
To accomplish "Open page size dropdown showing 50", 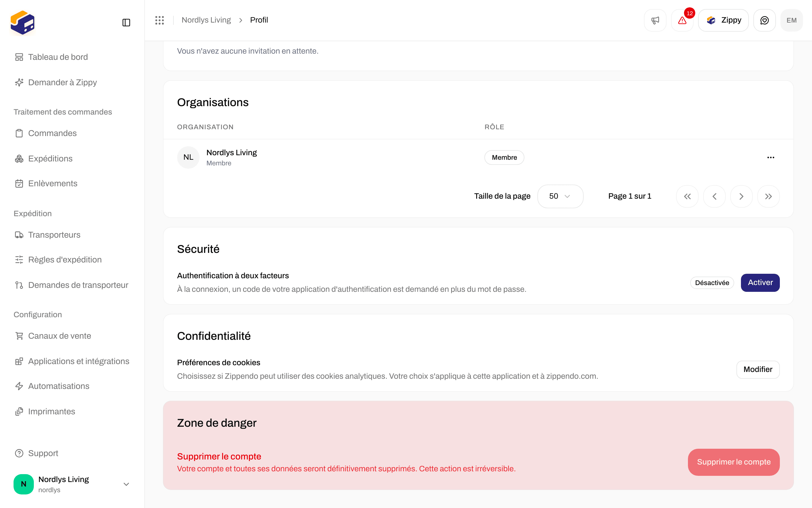I will [x=560, y=196].
